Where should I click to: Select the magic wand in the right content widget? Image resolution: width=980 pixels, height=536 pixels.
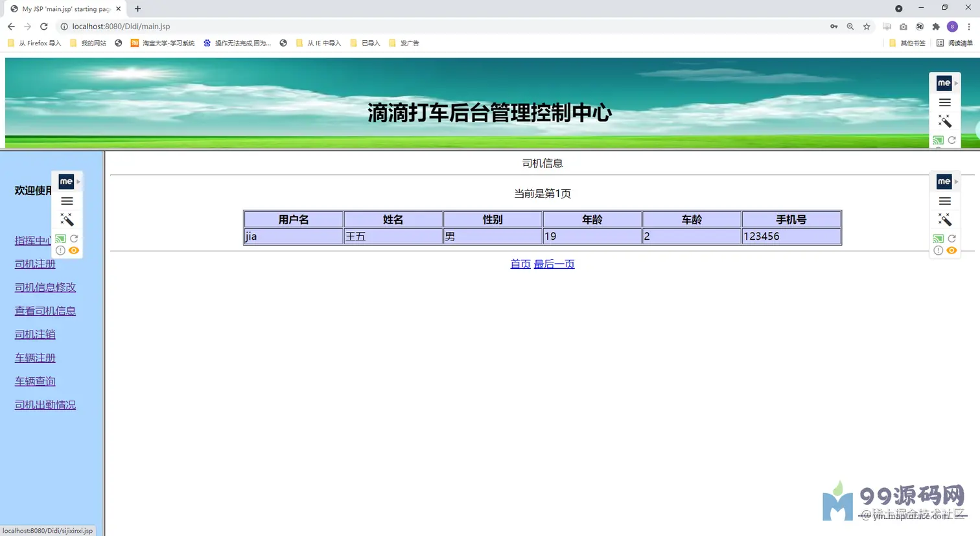point(945,220)
